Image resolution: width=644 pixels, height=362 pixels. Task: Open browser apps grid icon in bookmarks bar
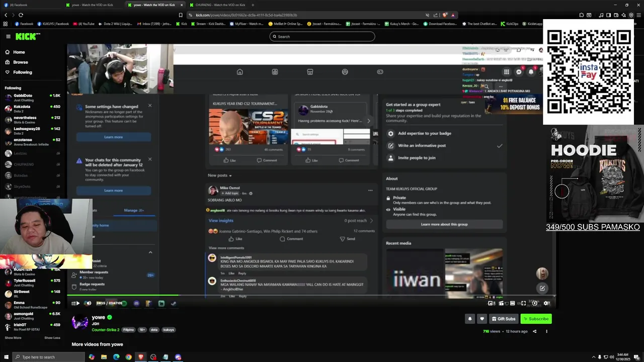click(6, 24)
